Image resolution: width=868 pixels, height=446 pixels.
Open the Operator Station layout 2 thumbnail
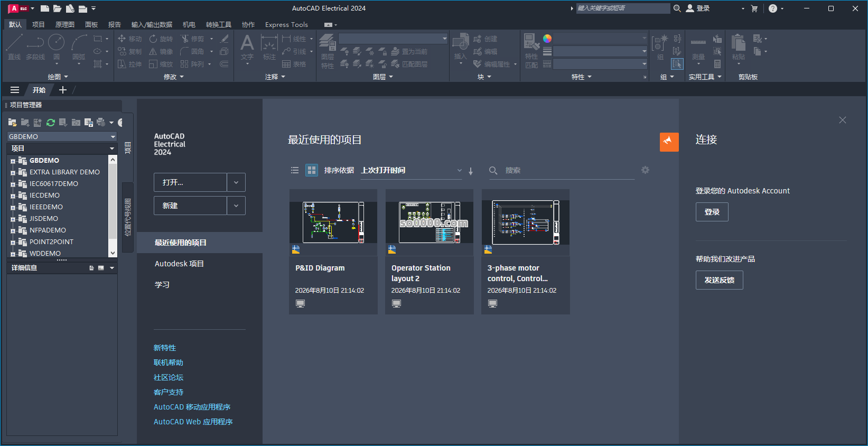click(x=430, y=222)
